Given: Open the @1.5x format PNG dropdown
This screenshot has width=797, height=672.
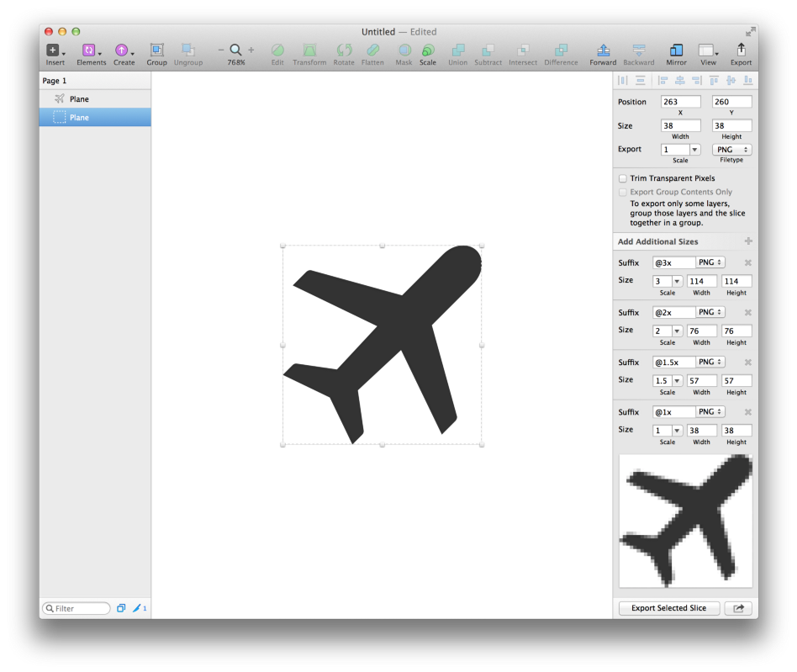Looking at the screenshot, I should tap(710, 362).
